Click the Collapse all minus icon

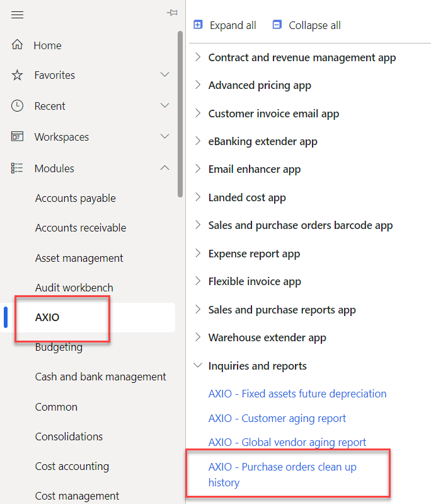277,25
